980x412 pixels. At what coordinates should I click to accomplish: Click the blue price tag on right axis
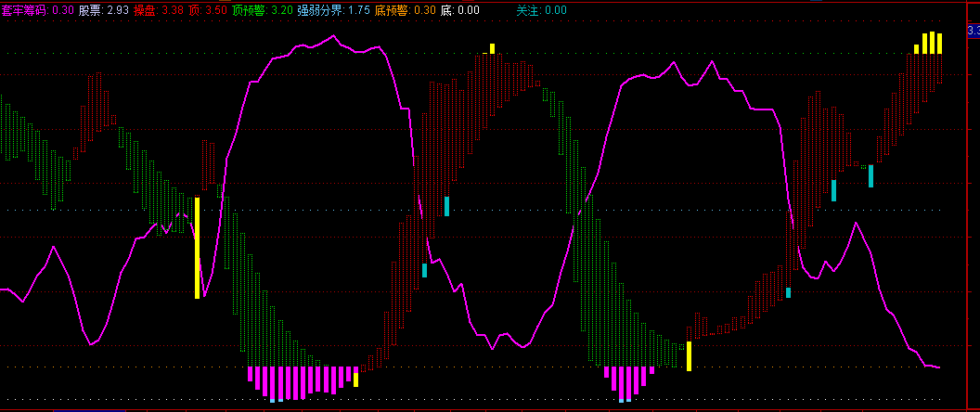974,32
